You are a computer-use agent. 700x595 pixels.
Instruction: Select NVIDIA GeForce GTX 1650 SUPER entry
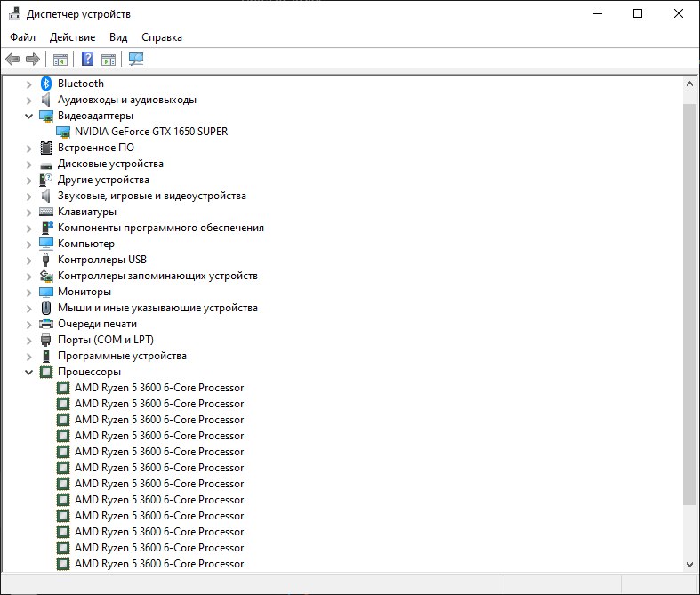tap(151, 132)
